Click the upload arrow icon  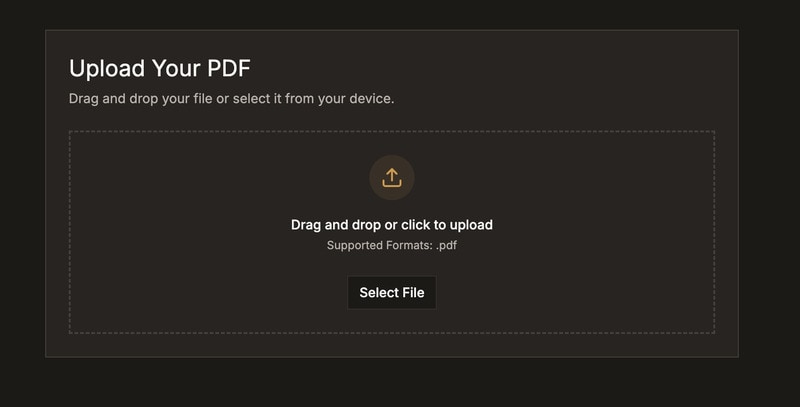pyautogui.click(x=392, y=177)
